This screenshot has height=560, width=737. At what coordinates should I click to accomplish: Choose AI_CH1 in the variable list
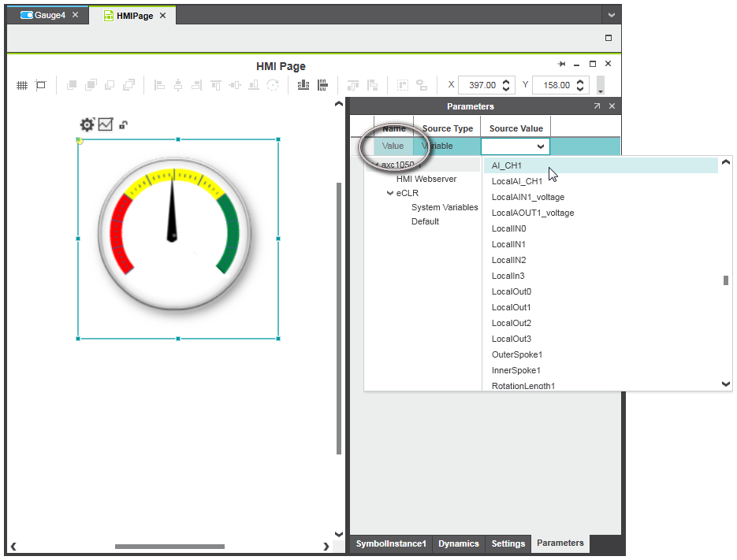pos(507,165)
